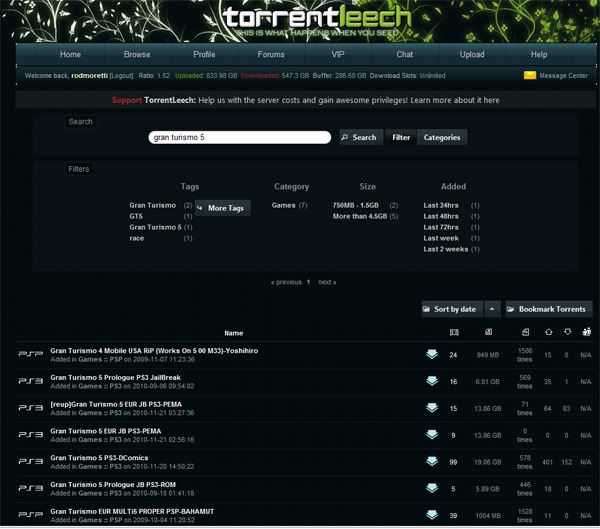Open the Sort by date dropdown
The image size is (600, 529).
tap(452, 309)
